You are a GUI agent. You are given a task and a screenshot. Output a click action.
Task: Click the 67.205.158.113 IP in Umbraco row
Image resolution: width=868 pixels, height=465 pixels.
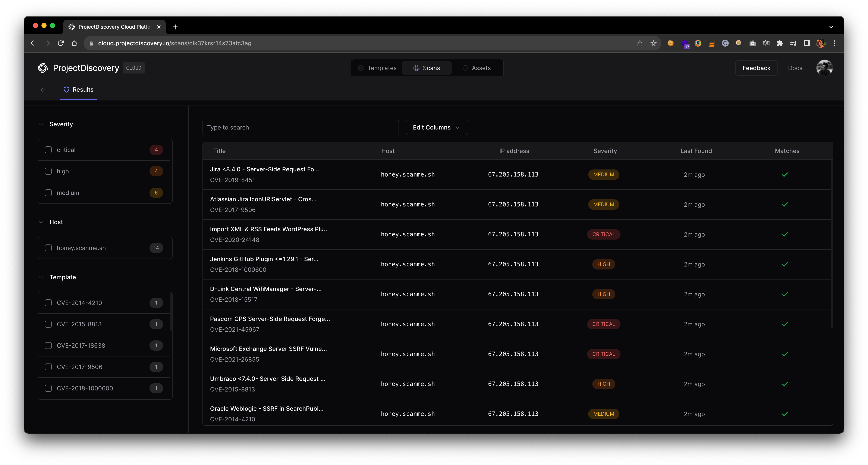coord(513,384)
